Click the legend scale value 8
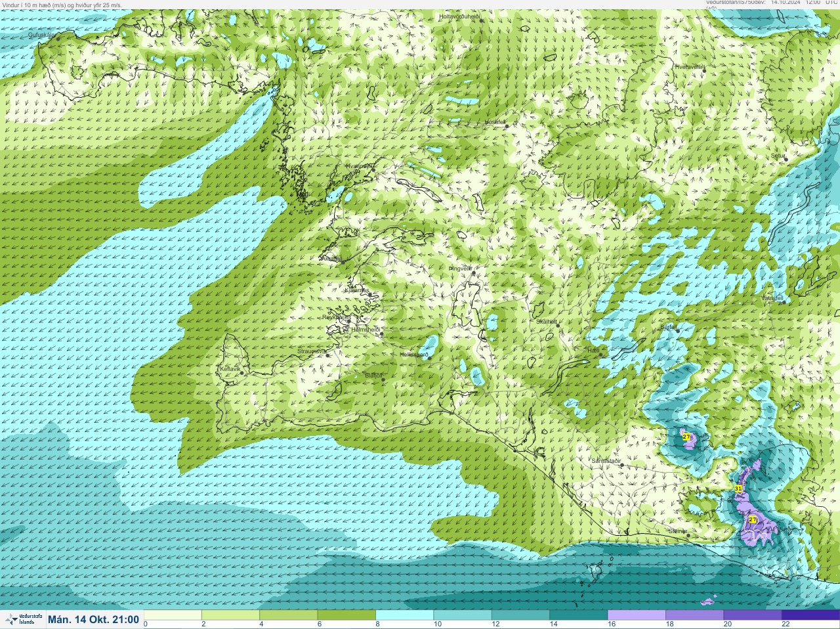The width and height of the screenshot is (840, 629). click(x=377, y=624)
